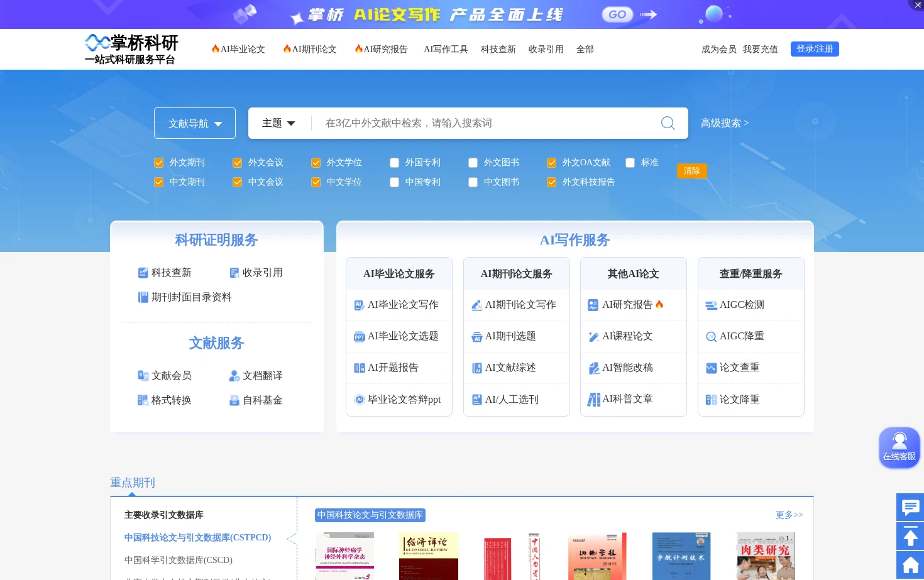Viewport: 924px width, 580px height.
Task: Uncheck the 外文期刊 checkbox
Action: [159, 163]
